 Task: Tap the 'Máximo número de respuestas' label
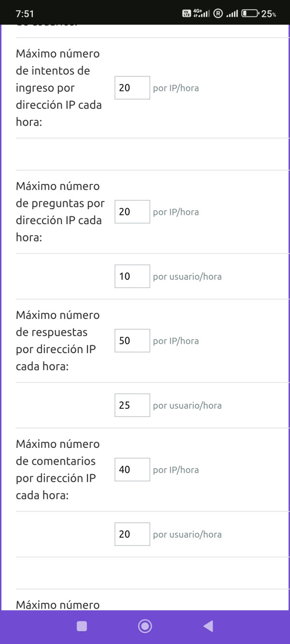(x=58, y=341)
